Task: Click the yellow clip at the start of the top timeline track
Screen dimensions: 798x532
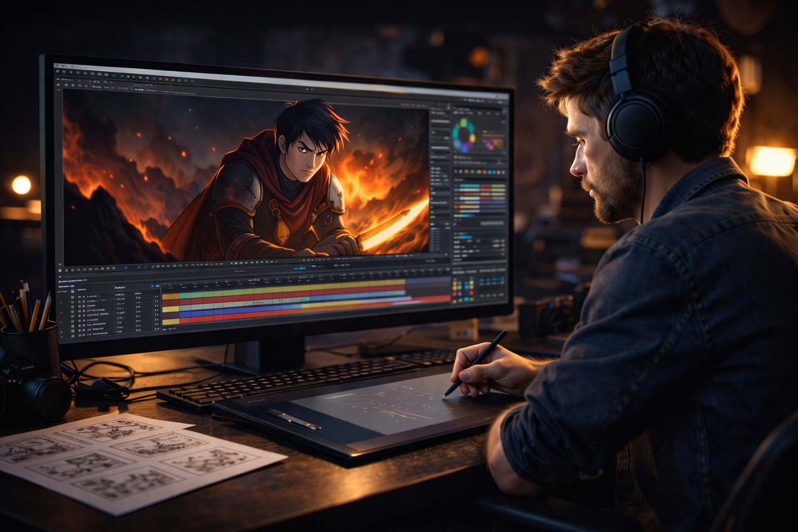Action: [x=170, y=296]
